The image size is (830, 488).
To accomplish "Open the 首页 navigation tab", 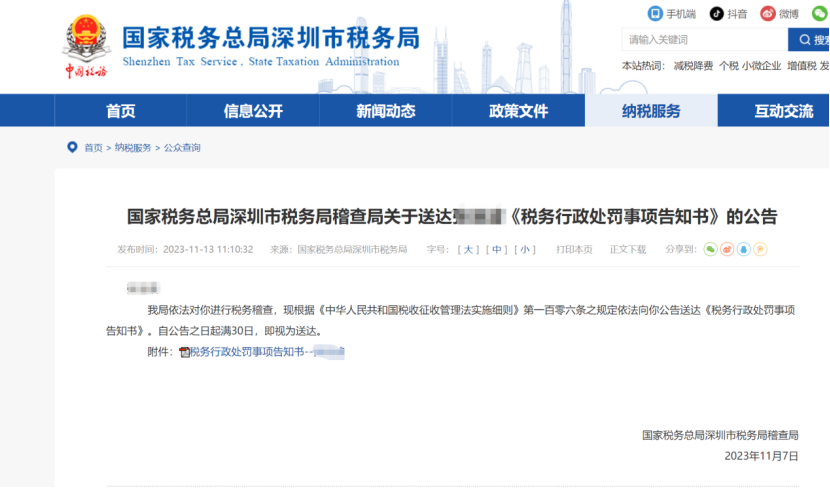I will (121, 111).
